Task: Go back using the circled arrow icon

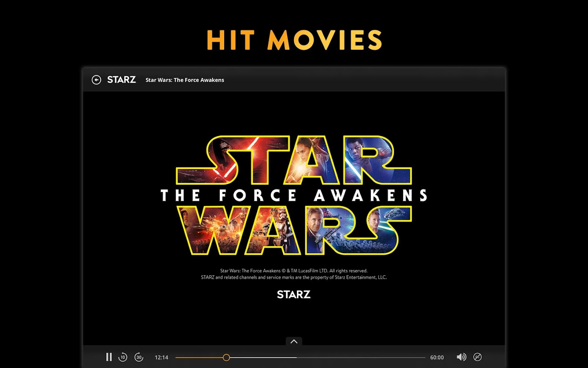Action: click(96, 80)
